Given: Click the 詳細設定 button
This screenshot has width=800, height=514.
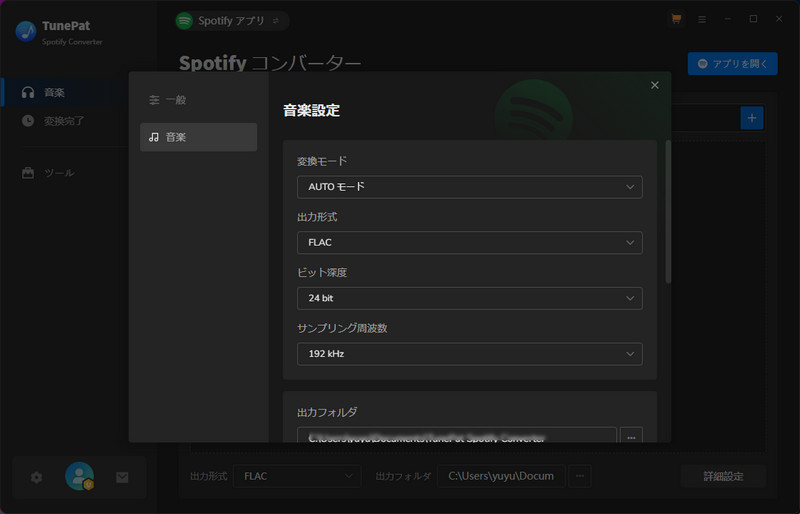Looking at the screenshot, I should pyautogui.click(x=723, y=476).
